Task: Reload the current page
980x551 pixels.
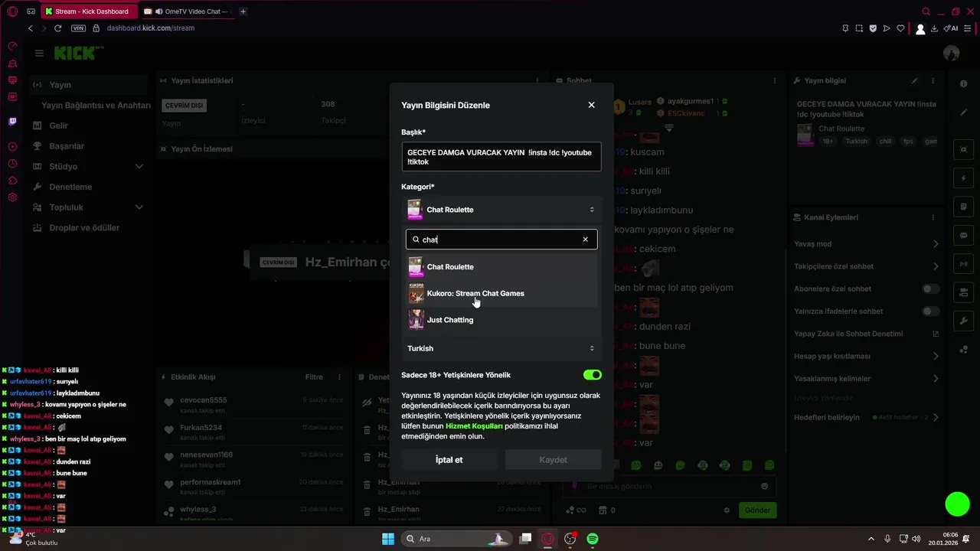Action: click(x=57, y=28)
